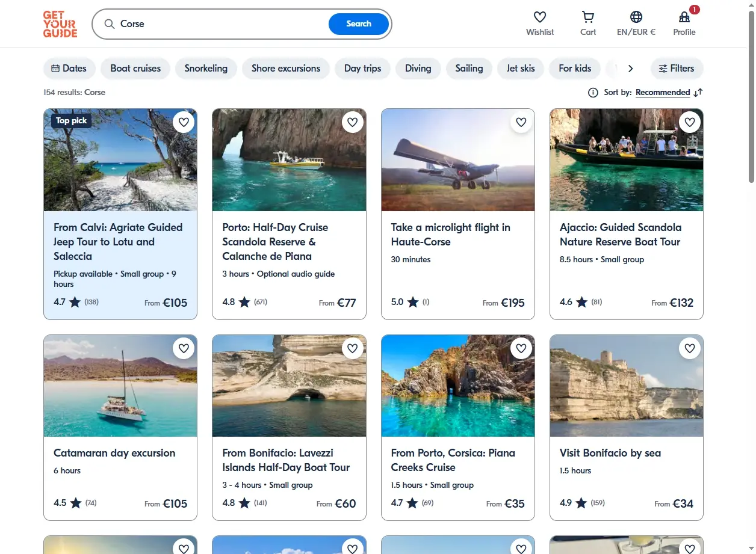Click the 4.8 rating with 671 reviews
The width and height of the screenshot is (756, 554).
tap(244, 302)
